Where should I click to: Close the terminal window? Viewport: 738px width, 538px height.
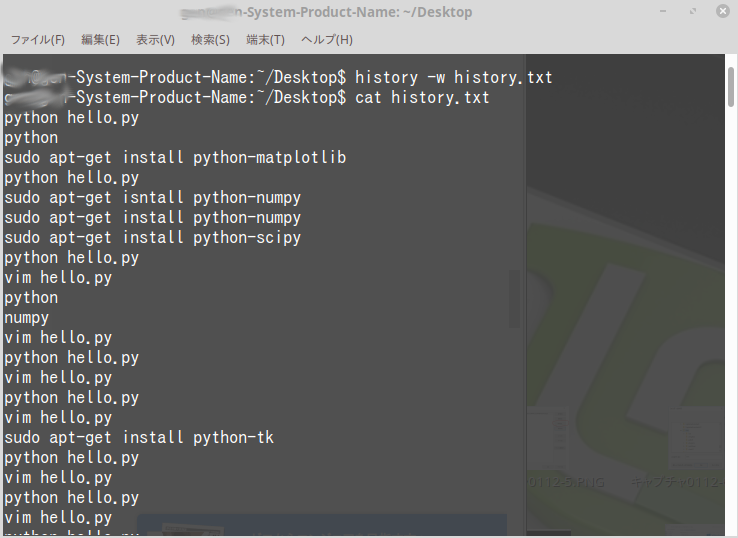coord(722,11)
